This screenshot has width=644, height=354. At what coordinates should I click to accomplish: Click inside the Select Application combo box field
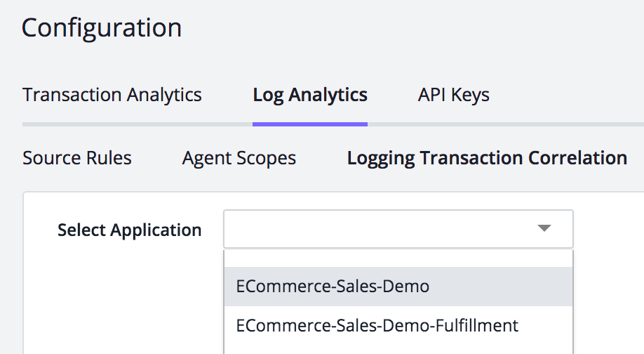(x=398, y=229)
